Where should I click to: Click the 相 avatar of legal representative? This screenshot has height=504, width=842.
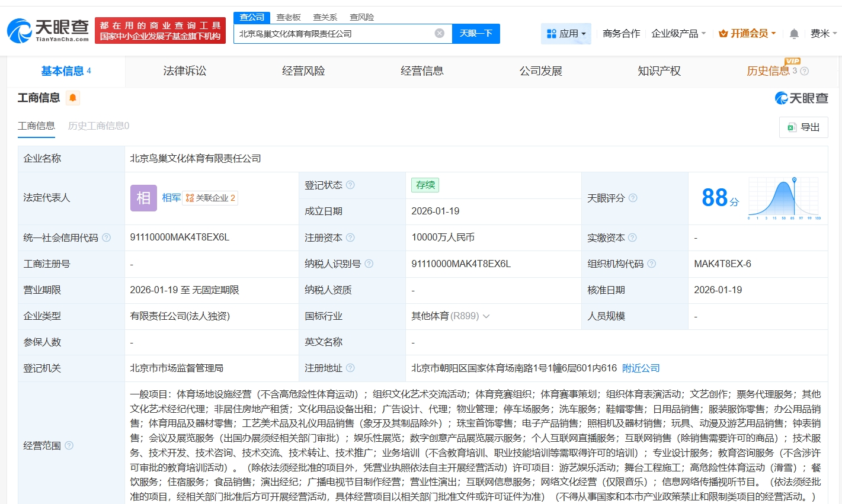(x=143, y=197)
